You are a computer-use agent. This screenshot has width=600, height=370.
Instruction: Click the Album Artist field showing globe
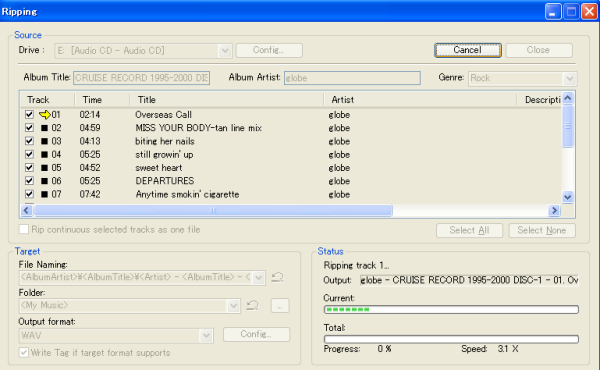point(352,78)
